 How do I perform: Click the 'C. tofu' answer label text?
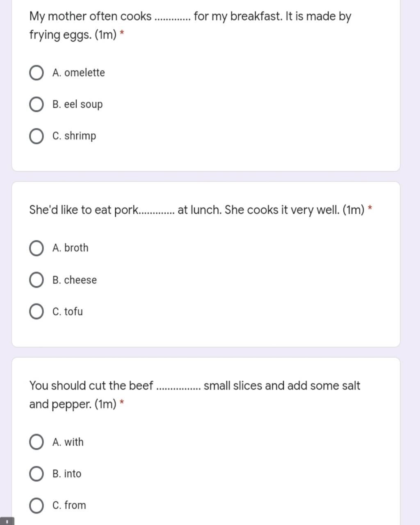coord(68,311)
